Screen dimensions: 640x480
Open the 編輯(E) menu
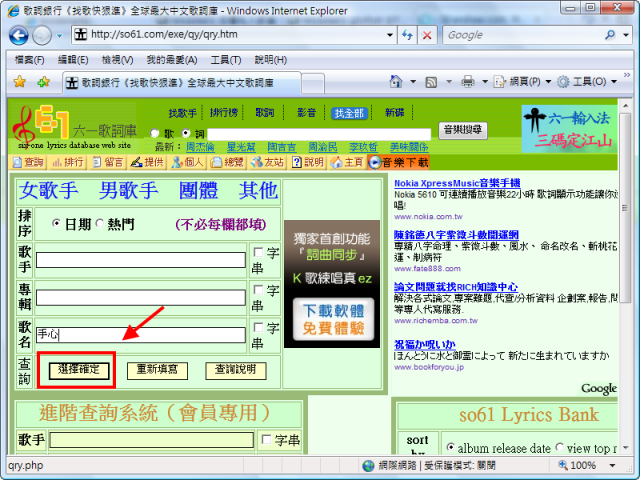73,60
